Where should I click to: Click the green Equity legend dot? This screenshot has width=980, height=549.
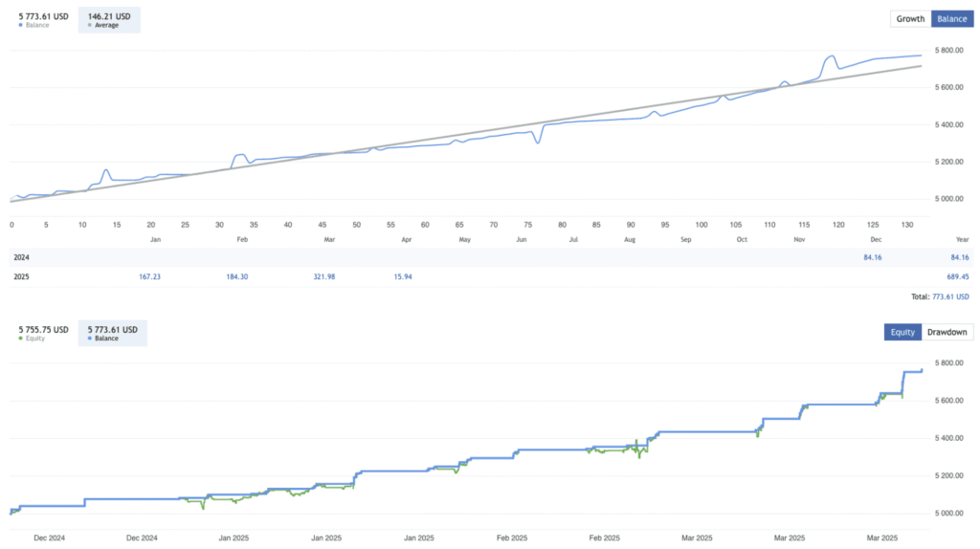[x=21, y=339]
